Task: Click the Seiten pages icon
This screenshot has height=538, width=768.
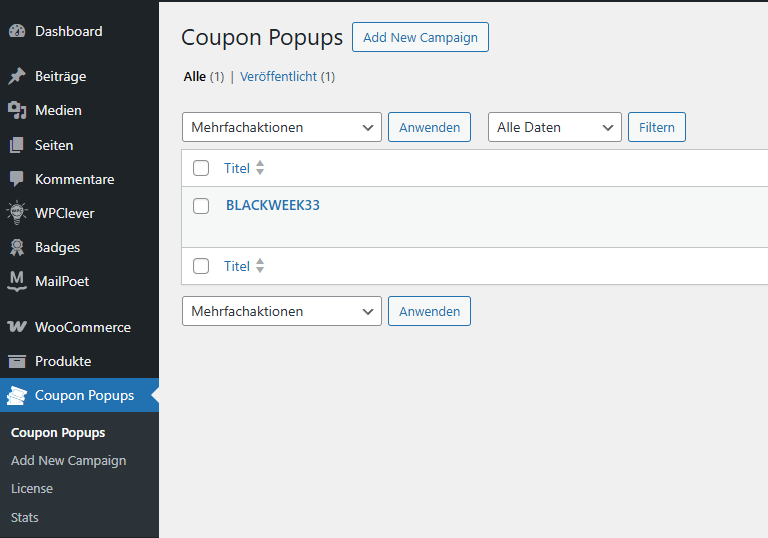Action: [x=17, y=145]
